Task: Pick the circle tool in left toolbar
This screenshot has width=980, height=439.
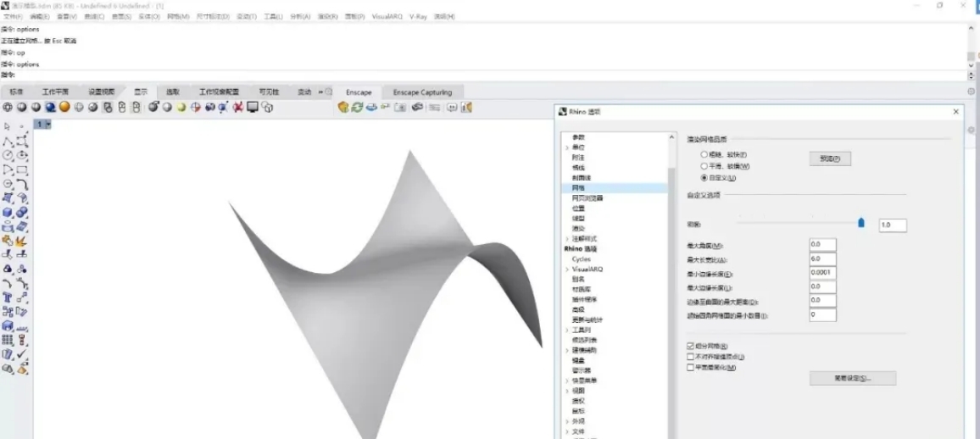Action: point(8,156)
